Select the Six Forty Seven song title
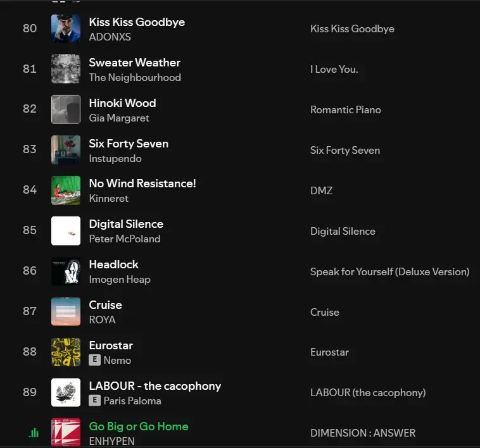 click(x=129, y=144)
